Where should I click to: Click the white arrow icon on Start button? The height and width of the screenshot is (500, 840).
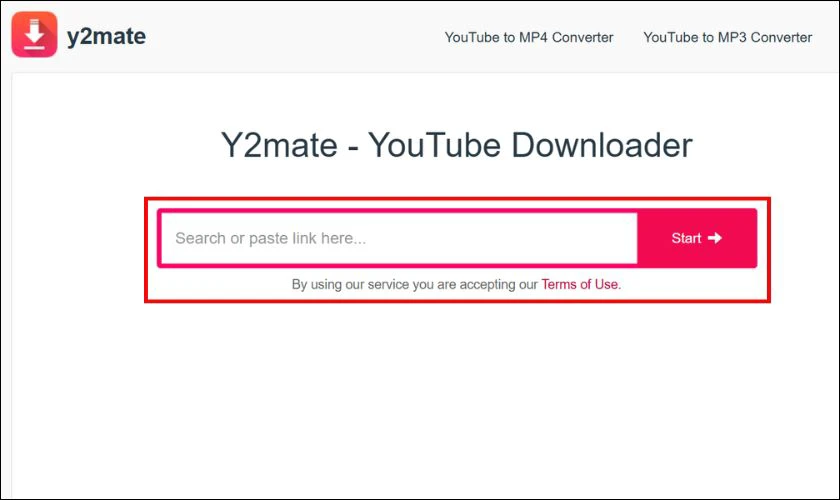click(715, 238)
